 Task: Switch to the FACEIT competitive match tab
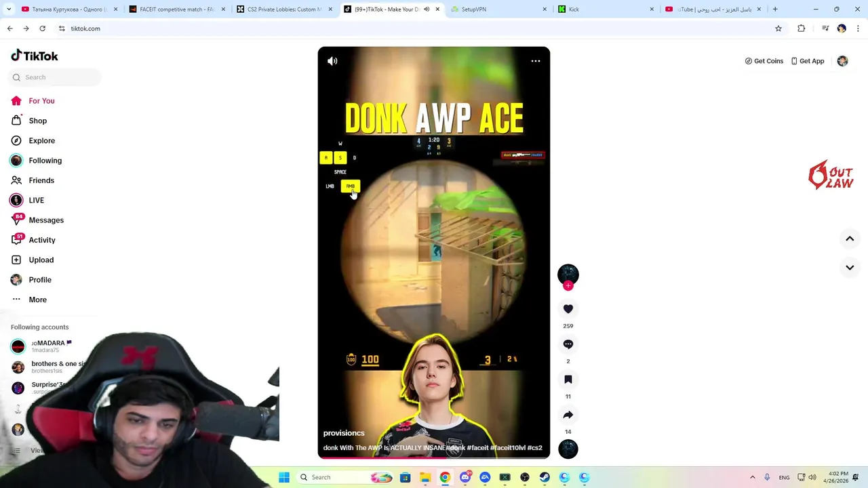tap(176, 9)
